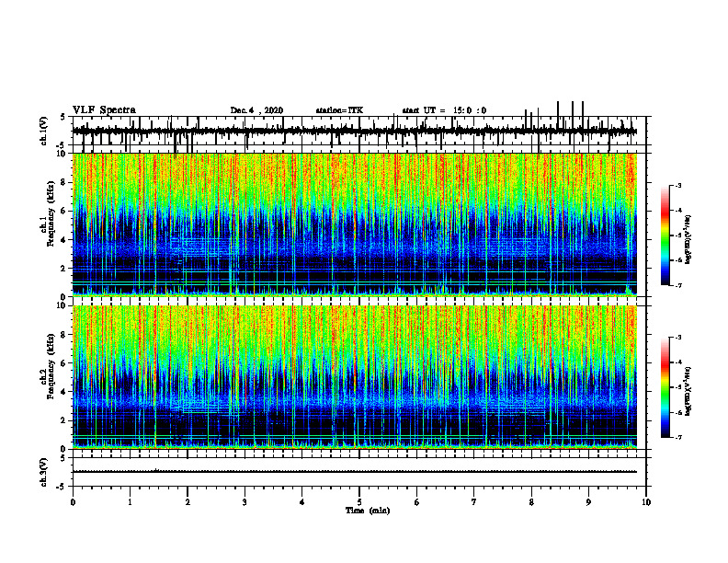The height and width of the screenshot is (563, 728).
Task: Click inside the ch.1 voltage waveform panel
Action: pos(359,131)
